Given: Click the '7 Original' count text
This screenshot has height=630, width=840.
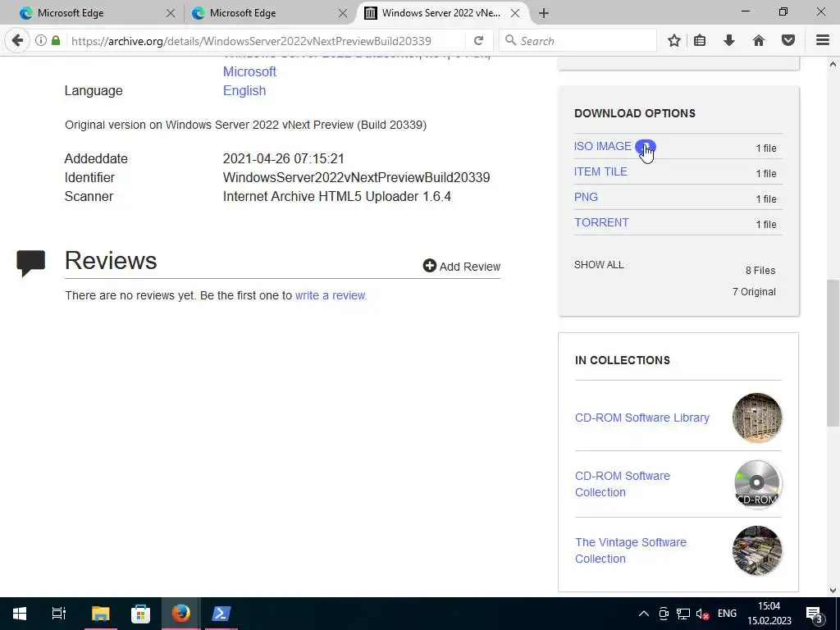Looking at the screenshot, I should pos(754,292).
